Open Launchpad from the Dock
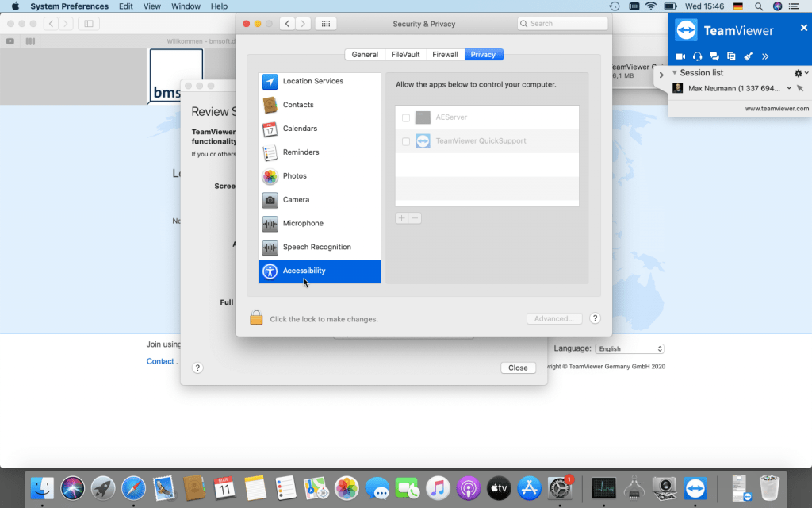This screenshot has height=508, width=812. click(103, 488)
